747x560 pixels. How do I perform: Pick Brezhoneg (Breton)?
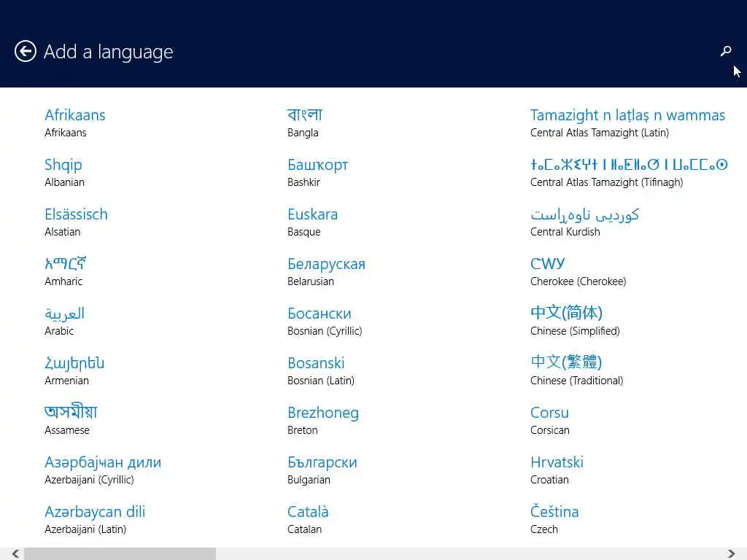323,420
